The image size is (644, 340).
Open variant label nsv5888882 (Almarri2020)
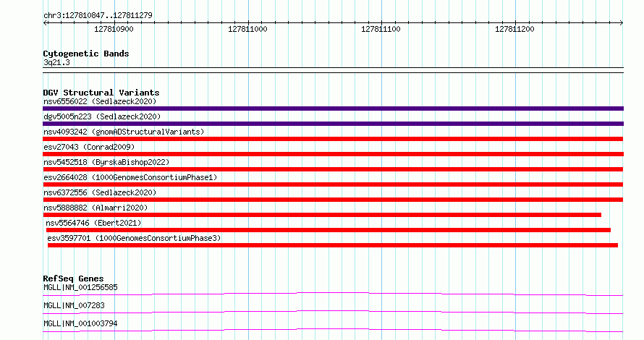(96, 208)
